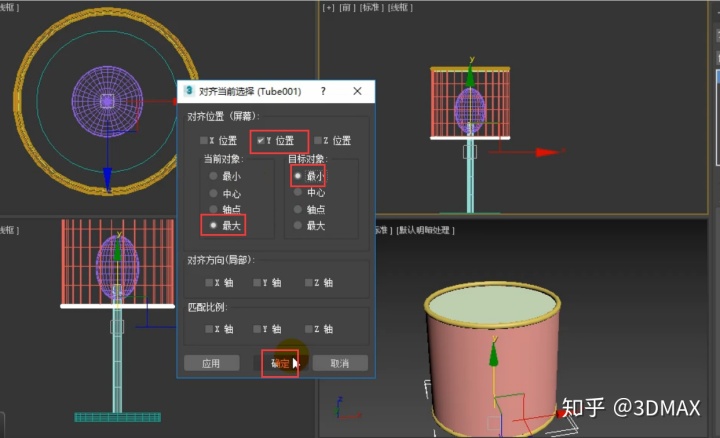The width and height of the screenshot is (720, 438).
Task: Confirm with the 确定 button
Action: [280, 363]
